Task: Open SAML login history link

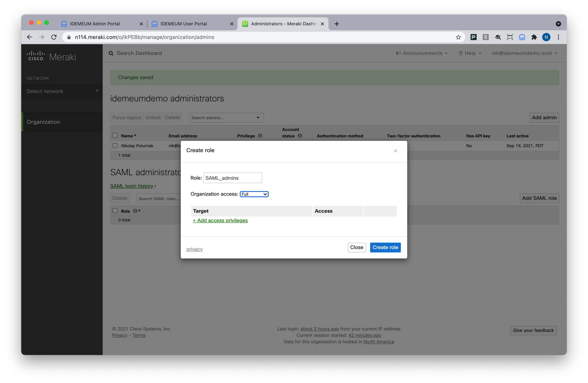Action: click(x=131, y=186)
